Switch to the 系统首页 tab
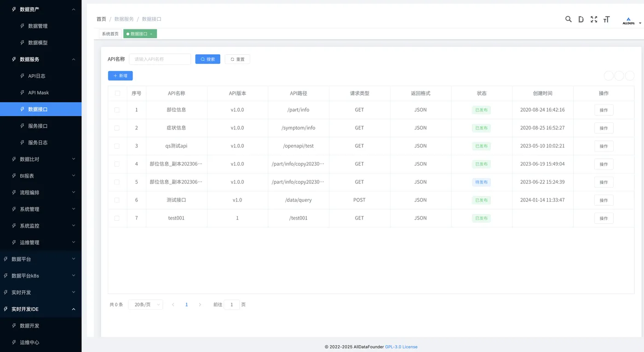This screenshot has width=644, height=352. click(110, 34)
